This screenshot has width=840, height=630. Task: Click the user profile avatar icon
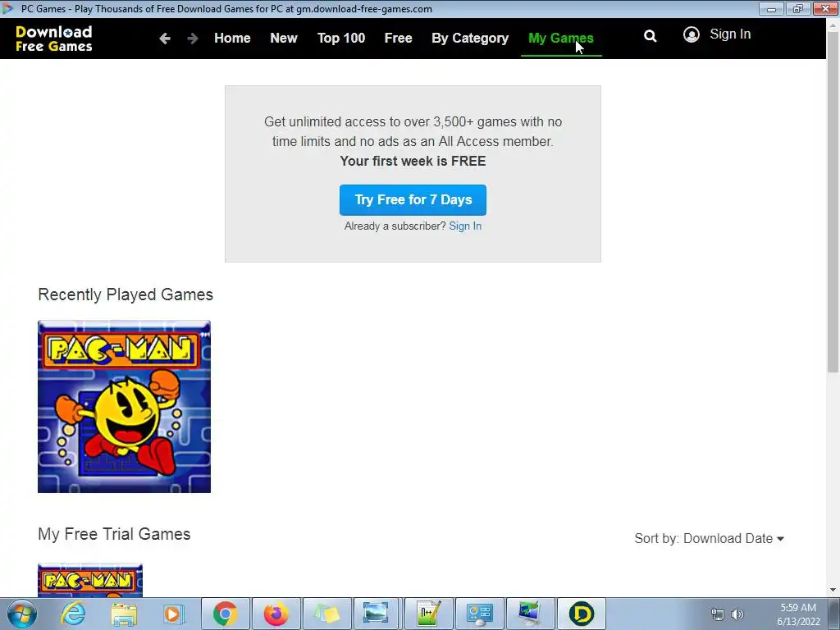pos(691,34)
